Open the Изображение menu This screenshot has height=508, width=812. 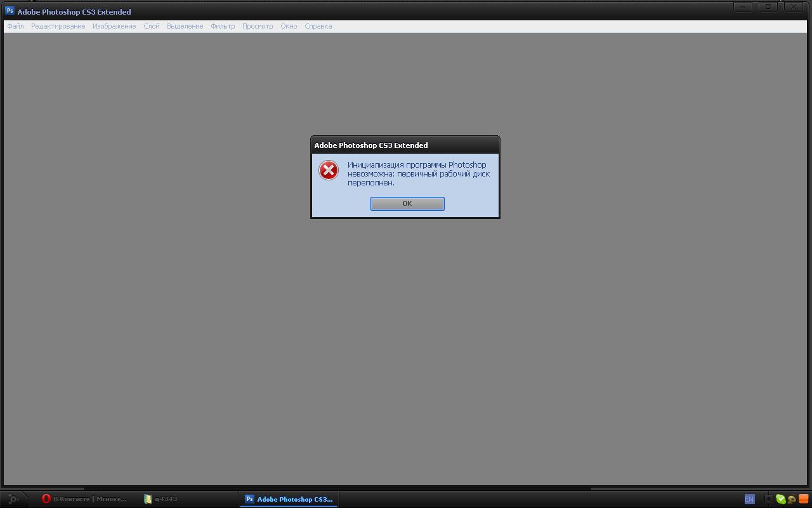pos(114,26)
